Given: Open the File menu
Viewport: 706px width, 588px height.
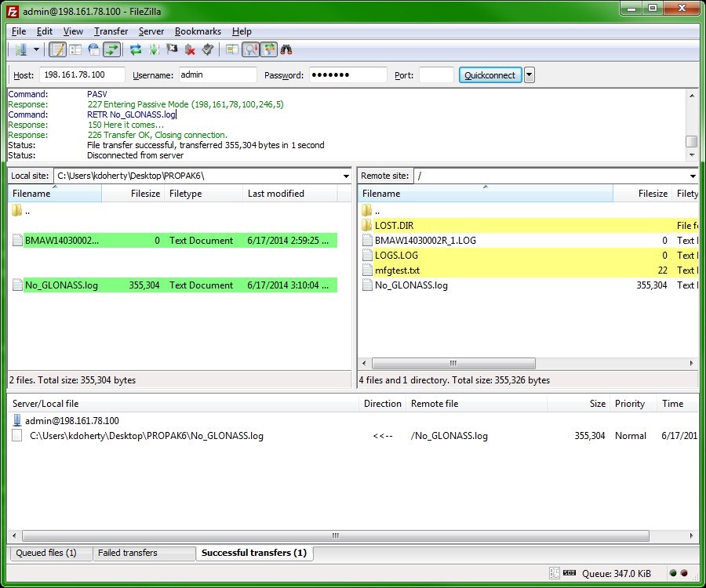Looking at the screenshot, I should pos(19,31).
